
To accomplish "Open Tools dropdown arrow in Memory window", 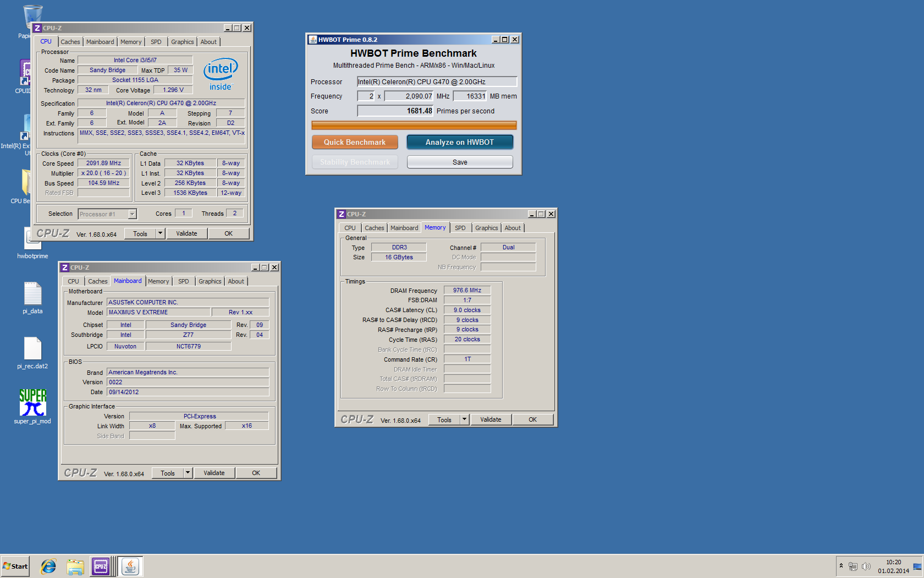I will point(464,419).
